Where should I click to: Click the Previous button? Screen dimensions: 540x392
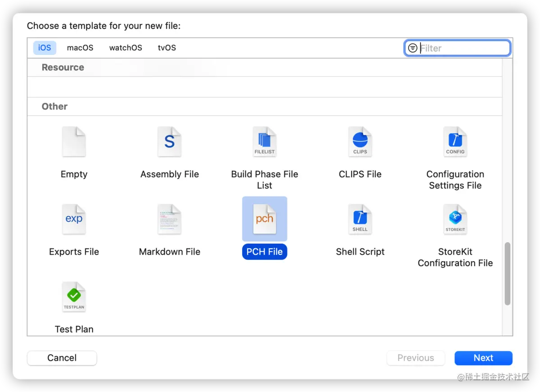416,358
